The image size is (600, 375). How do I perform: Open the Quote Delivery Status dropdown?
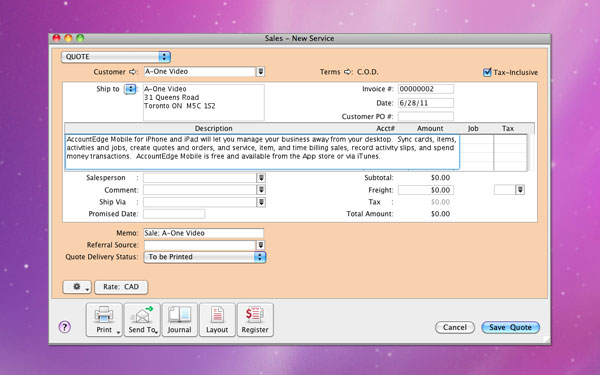205,257
